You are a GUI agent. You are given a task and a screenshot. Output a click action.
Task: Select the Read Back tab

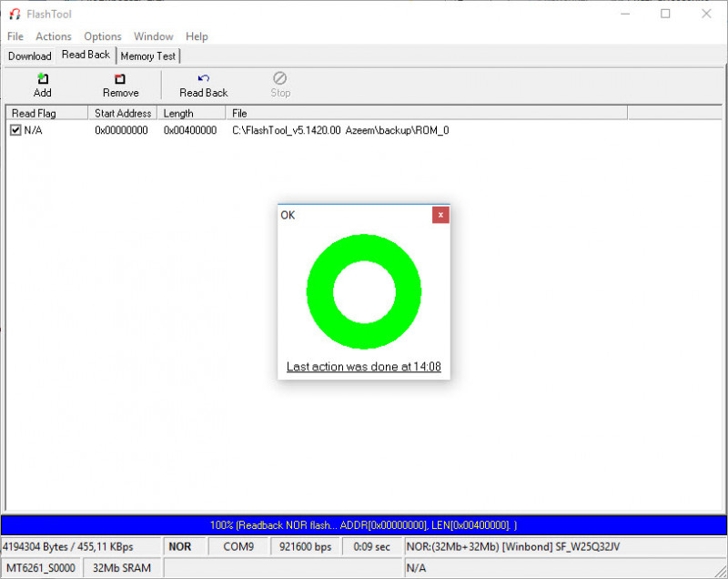pos(86,55)
